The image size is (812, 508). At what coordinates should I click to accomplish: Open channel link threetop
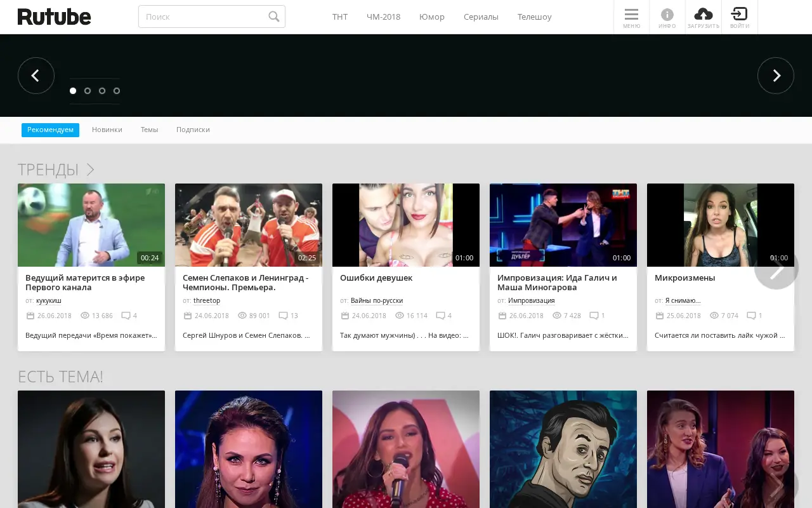click(207, 301)
